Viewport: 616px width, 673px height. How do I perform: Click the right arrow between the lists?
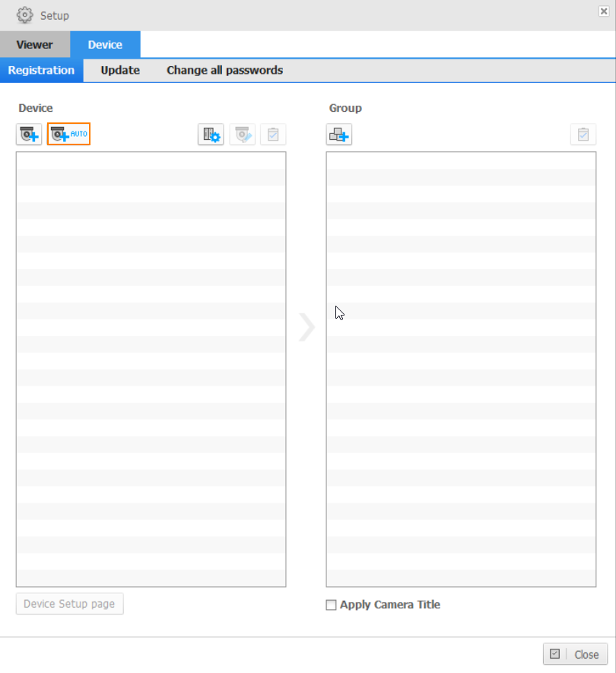click(307, 327)
